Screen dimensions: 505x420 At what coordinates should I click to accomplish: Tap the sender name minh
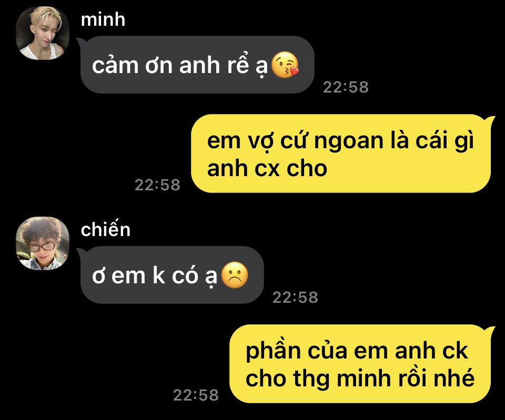click(103, 19)
